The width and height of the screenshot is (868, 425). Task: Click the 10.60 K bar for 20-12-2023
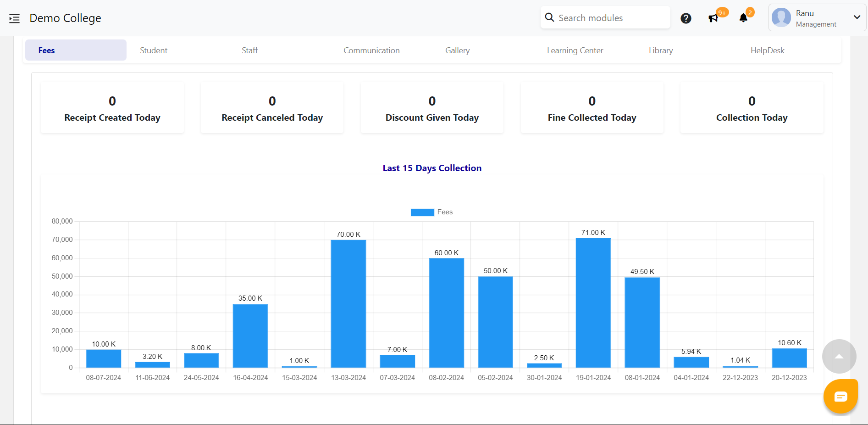pos(789,358)
